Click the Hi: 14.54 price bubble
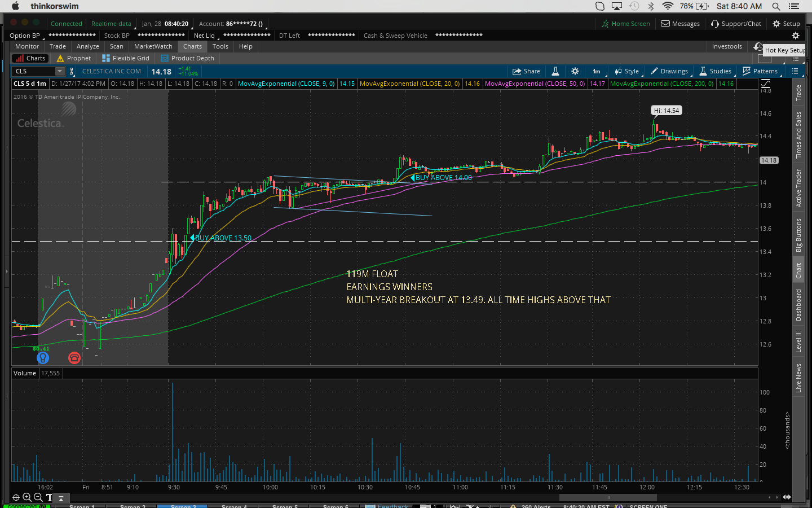The width and height of the screenshot is (812, 508). (667, 111)
